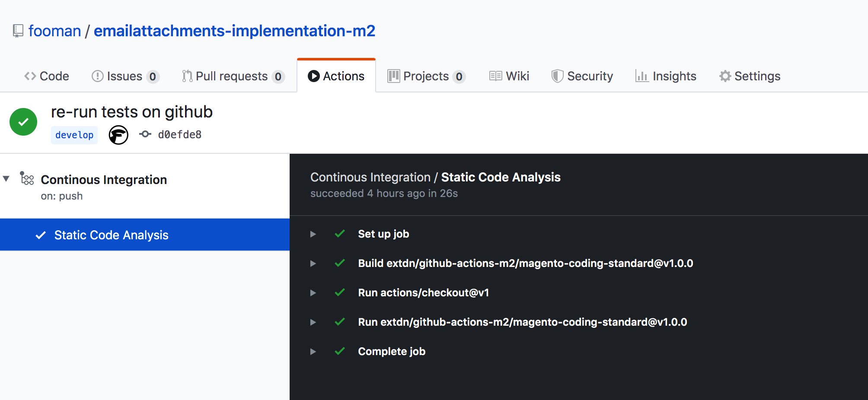
Task: Open the fooman owner profile link
Action: tap(55, 31)
